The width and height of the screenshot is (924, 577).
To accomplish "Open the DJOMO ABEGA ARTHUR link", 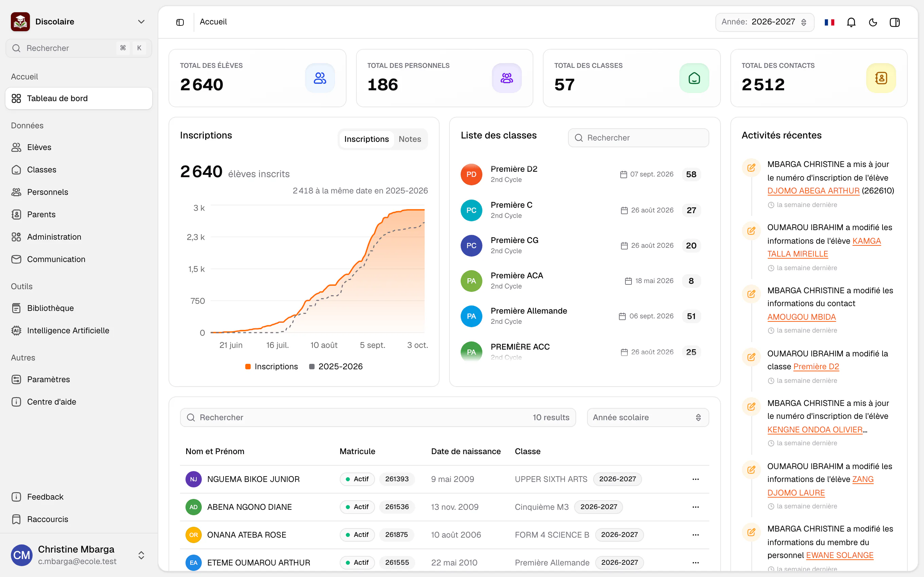I will click(813, 191).
